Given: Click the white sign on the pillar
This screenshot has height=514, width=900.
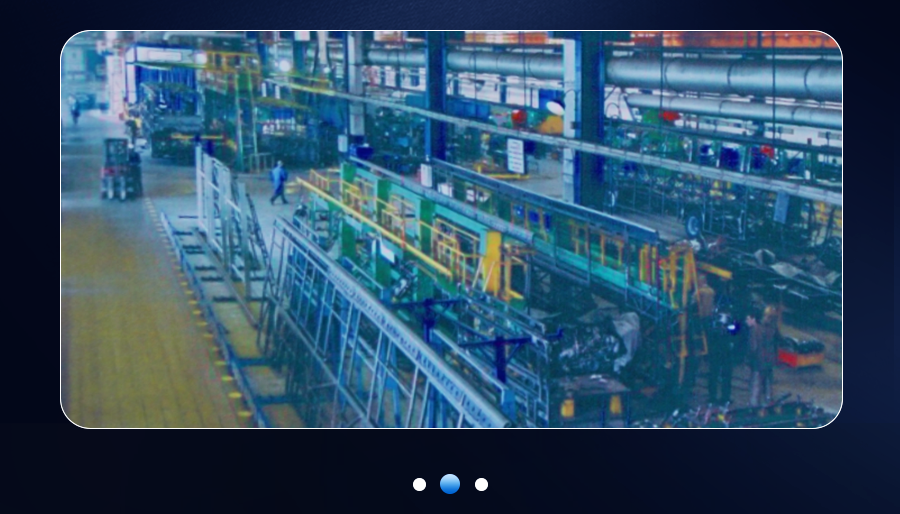Looking at the screenshot, I should coord(516,156).
